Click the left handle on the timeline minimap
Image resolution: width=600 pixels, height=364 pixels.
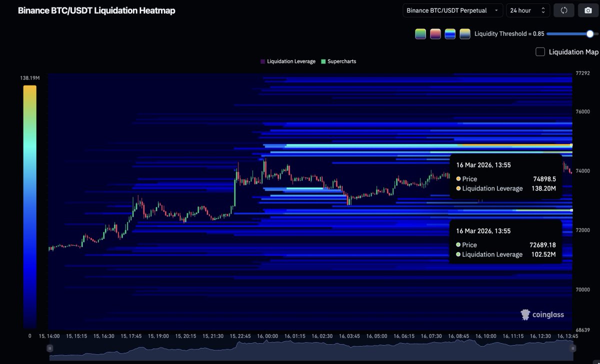[49, 348]
